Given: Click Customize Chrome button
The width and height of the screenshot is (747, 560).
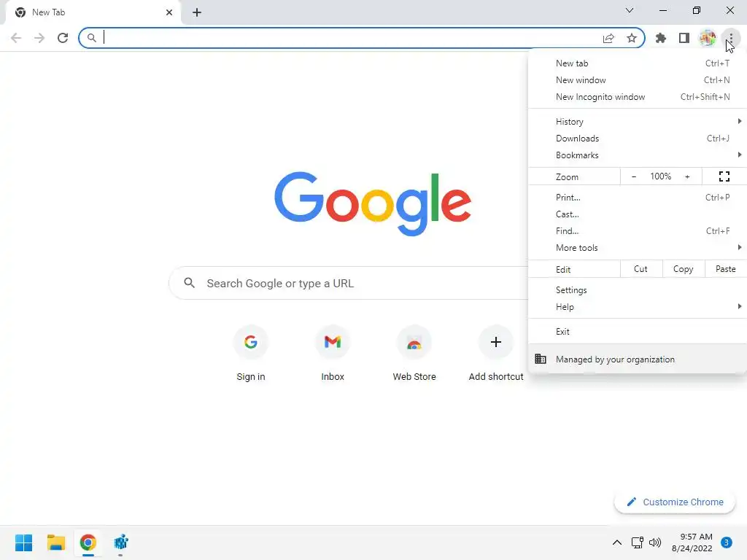Looking at the screenshot, I should (x=675, y=502).
